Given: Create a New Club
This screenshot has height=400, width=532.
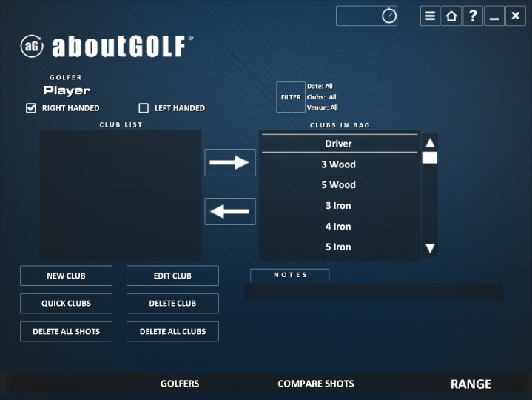Looking at the screenshot, I should [66, 276].
